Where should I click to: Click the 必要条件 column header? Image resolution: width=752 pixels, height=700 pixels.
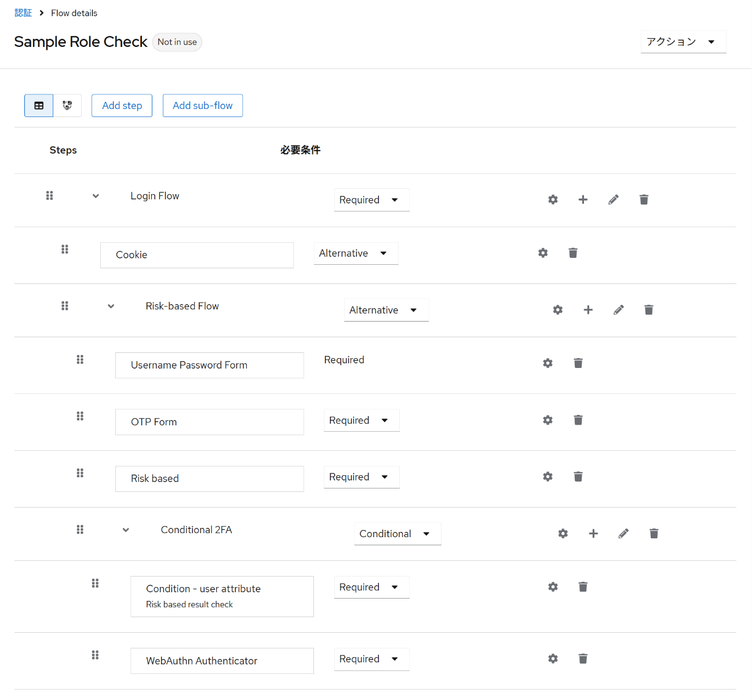click(x=300, y=150)
